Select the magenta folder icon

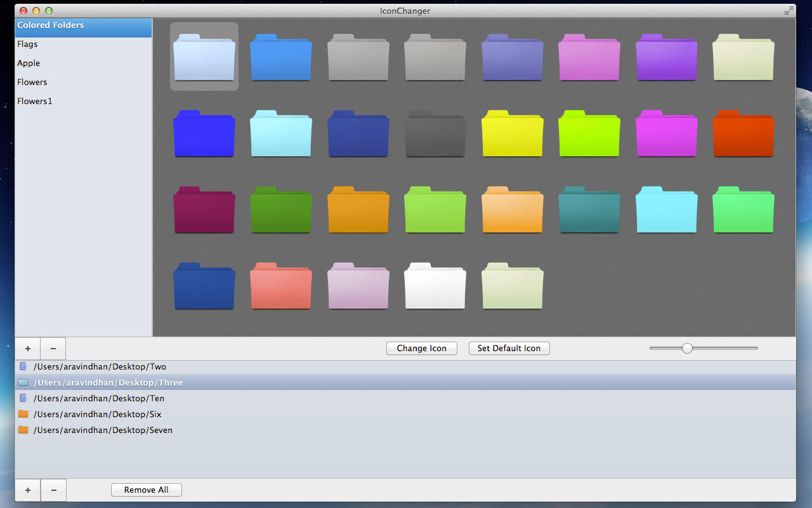666,134
